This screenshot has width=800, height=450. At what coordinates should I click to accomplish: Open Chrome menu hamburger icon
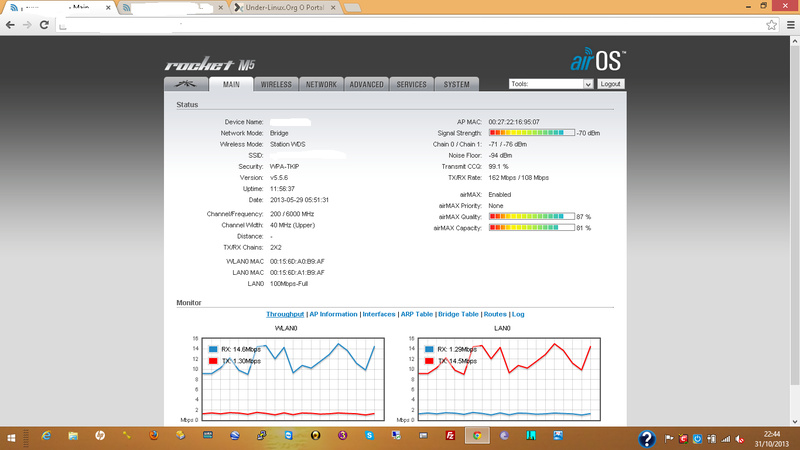pos(789,23)
